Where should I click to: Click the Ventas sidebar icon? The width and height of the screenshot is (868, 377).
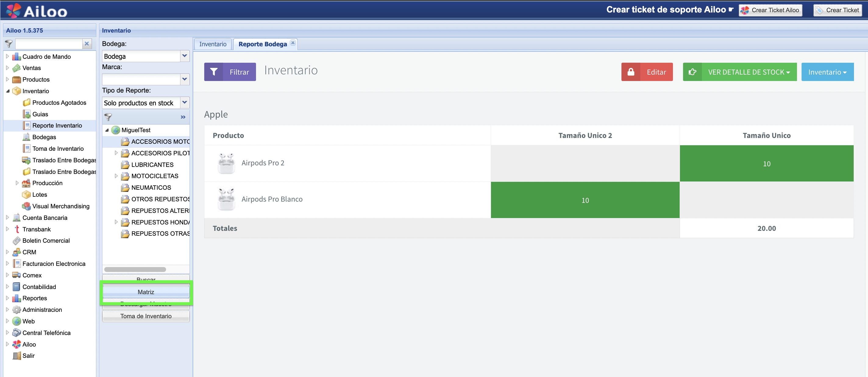pos(16,68)
